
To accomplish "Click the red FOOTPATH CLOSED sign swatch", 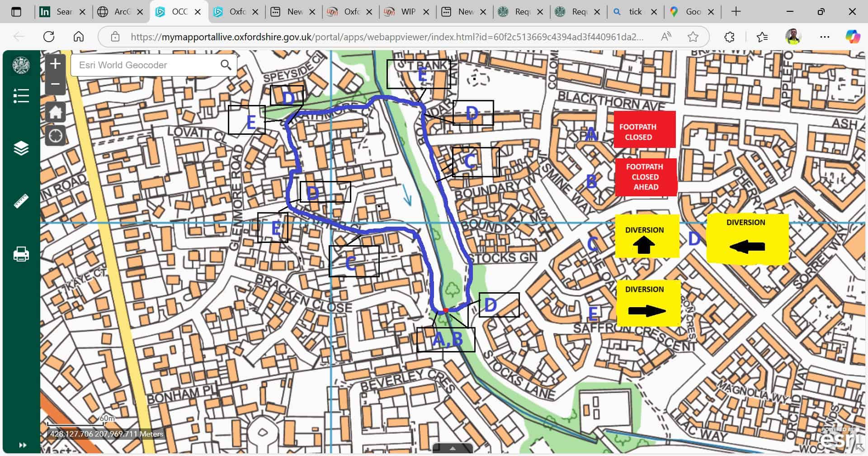I will [x=644, y=129].
